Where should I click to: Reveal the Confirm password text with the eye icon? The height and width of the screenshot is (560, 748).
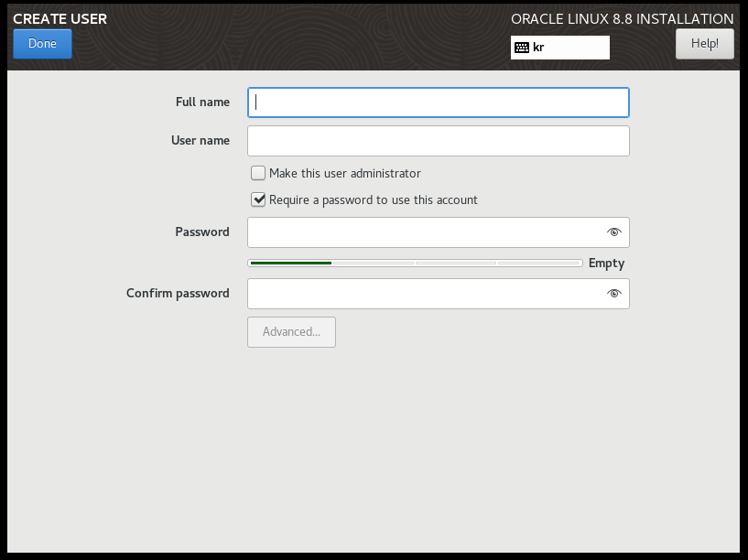614,293
